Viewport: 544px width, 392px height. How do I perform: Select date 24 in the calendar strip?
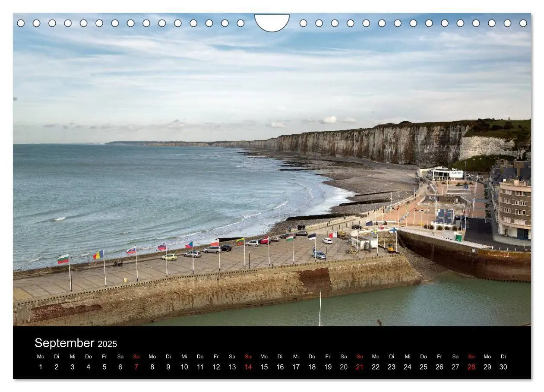[408, 367]
